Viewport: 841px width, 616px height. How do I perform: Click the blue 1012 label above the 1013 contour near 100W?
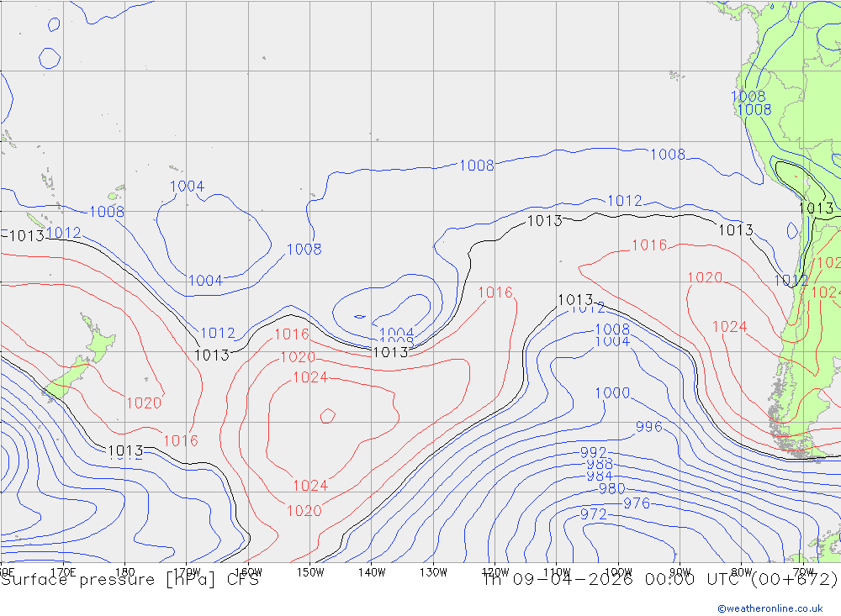coord(624,201)
